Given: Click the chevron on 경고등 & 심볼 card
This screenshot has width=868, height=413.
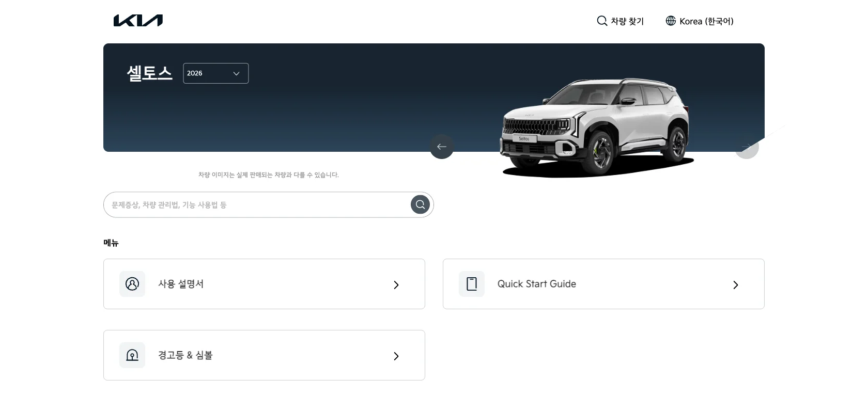Looking at the screenshot, I should pos(396,356).
